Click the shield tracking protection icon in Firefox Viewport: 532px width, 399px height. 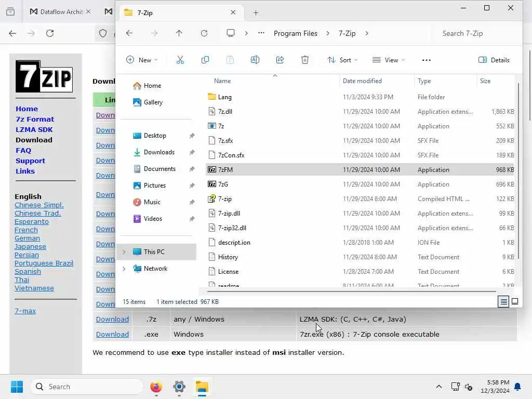(103, 33)
